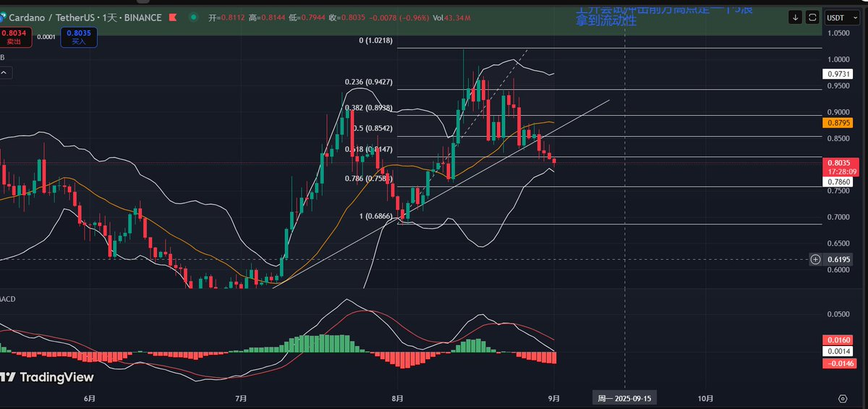Viewport: 868px width, 409px height.
Task: Click the 7月 time axis label
Action: [242, 398]
